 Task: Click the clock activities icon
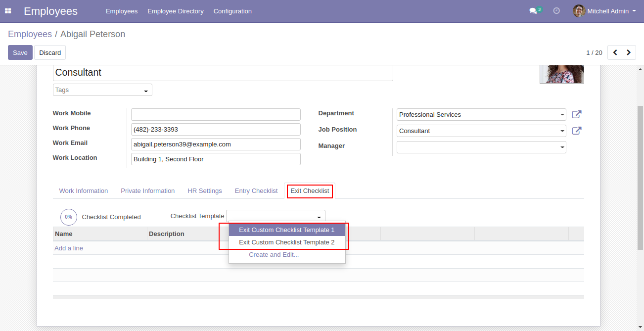point(556,11)
